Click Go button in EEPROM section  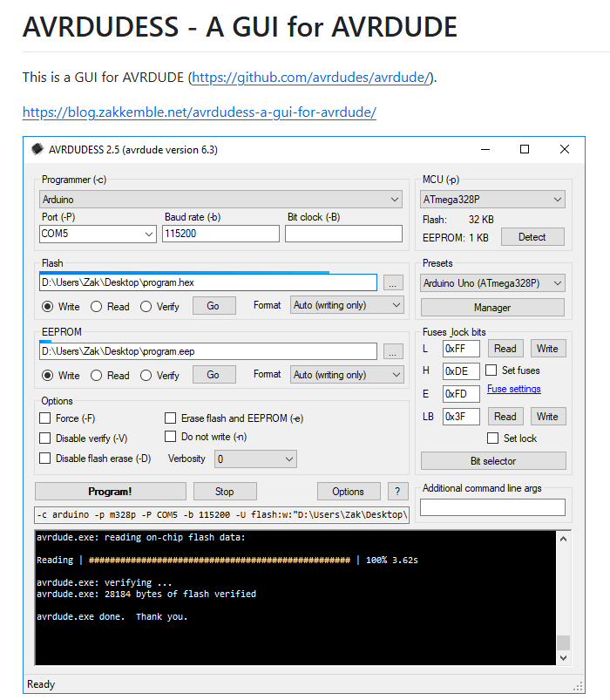(x=213, y=375)
